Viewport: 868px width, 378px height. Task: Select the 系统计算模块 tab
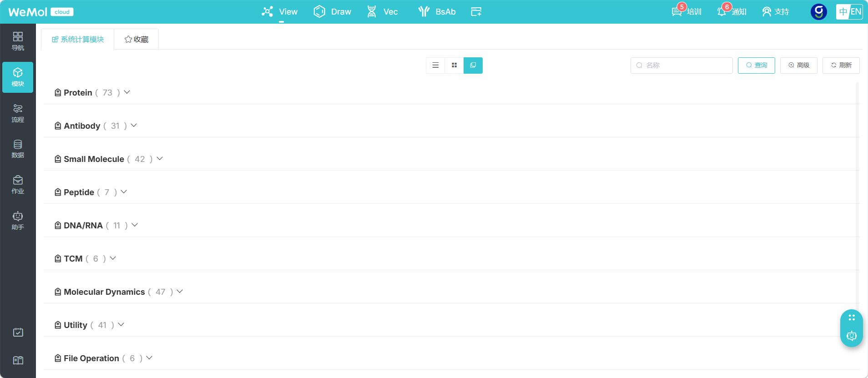[x=78, y=40]
